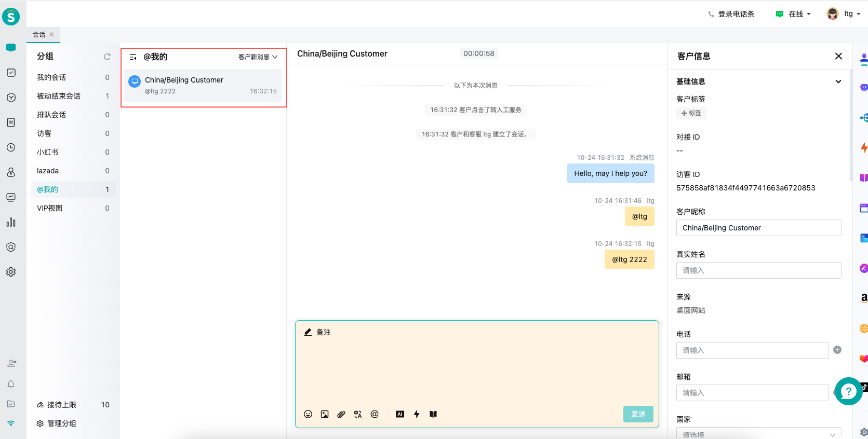This screenshot has width=868, height=439.
Task: Collapse the 基础信息 section
Action: 838,81
